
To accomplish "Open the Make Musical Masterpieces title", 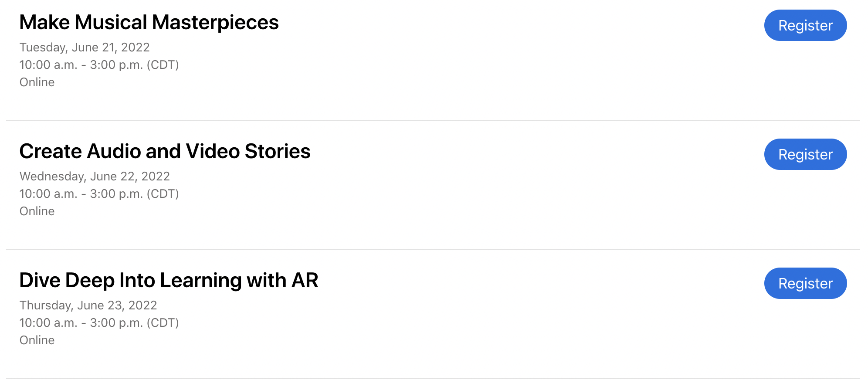I will [149, 22].
